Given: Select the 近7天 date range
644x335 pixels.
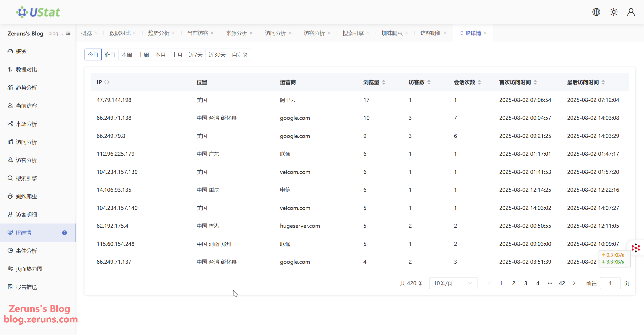Looking at the screenshot, I should [196, 55].
